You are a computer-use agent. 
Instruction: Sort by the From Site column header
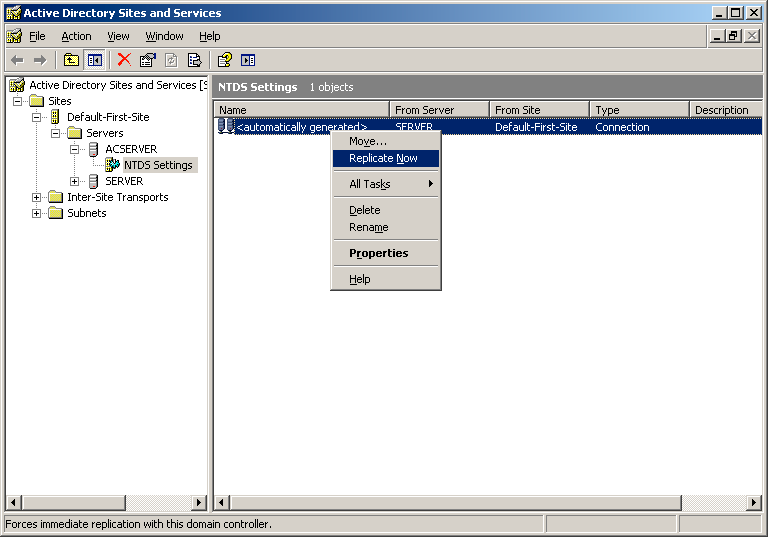(539, 110)
